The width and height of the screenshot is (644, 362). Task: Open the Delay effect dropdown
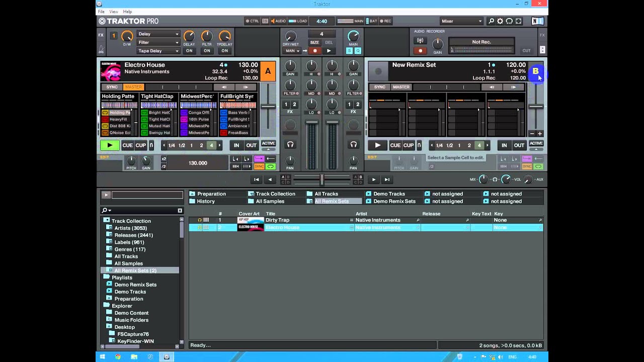tap(158, 34)
